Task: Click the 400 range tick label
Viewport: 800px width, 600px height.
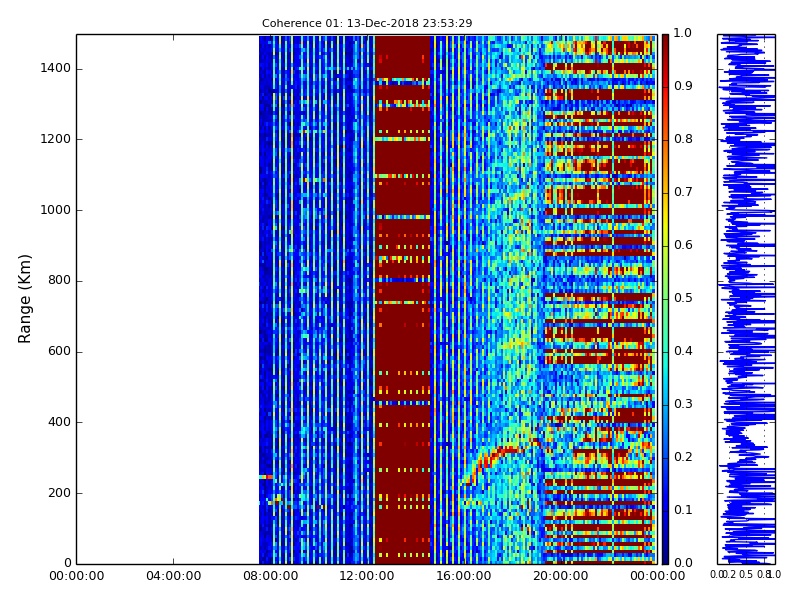Action: tap(60, 422)
